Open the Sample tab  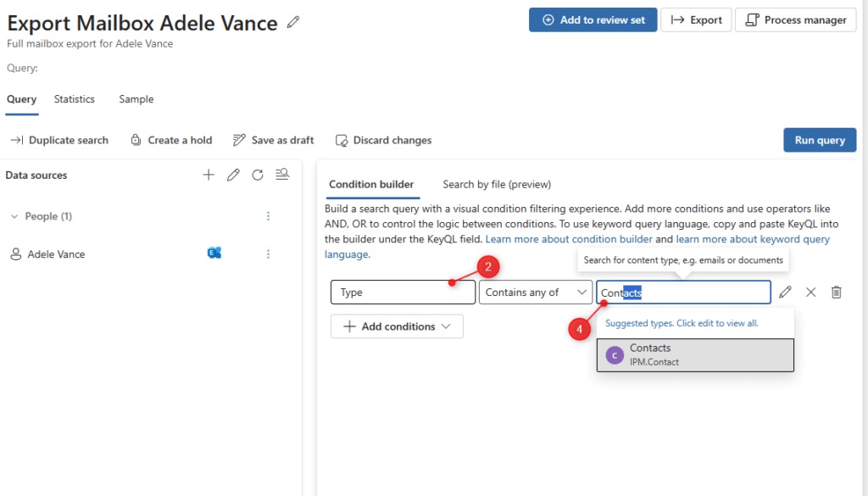click(136, 99)
